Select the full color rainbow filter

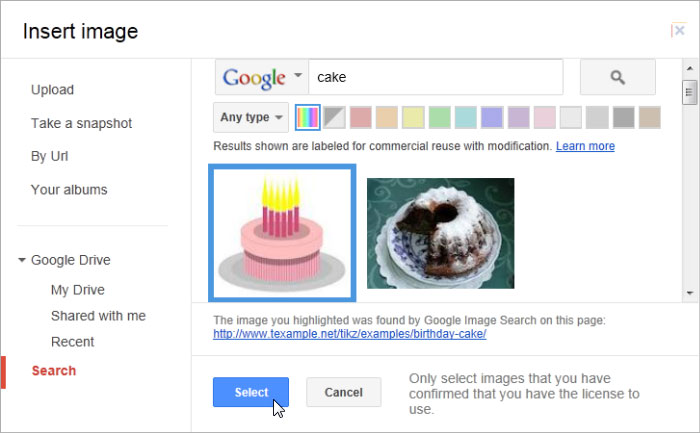tap(308, 117)
